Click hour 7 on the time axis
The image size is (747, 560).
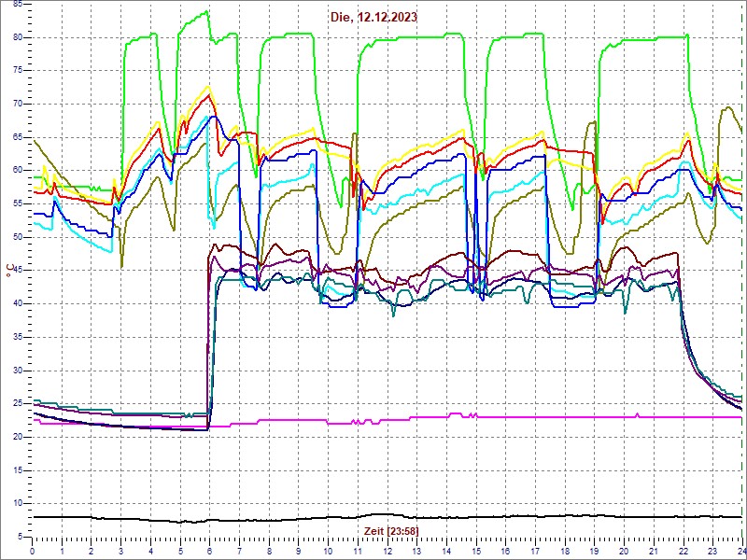[x=239, y=549]
